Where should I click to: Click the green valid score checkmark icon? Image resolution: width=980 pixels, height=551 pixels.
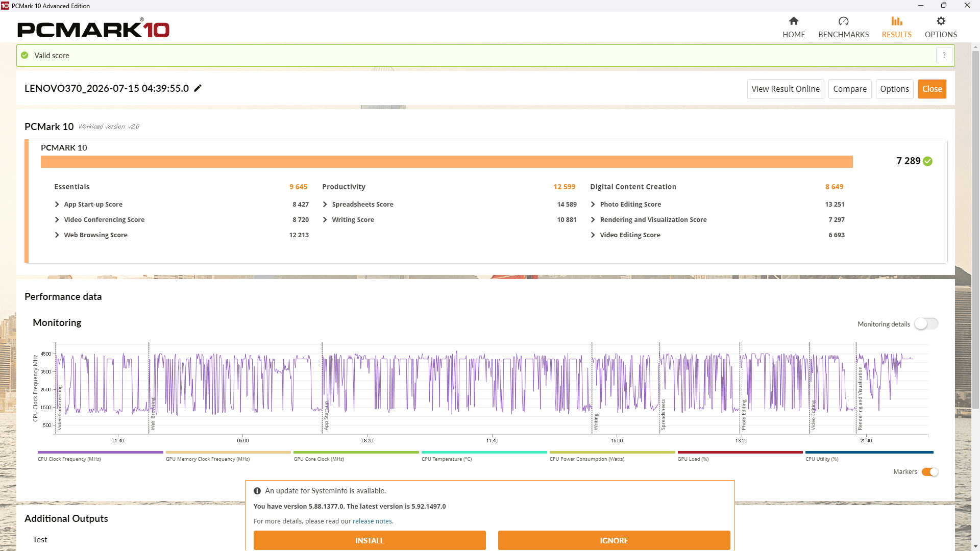point(24,55)
